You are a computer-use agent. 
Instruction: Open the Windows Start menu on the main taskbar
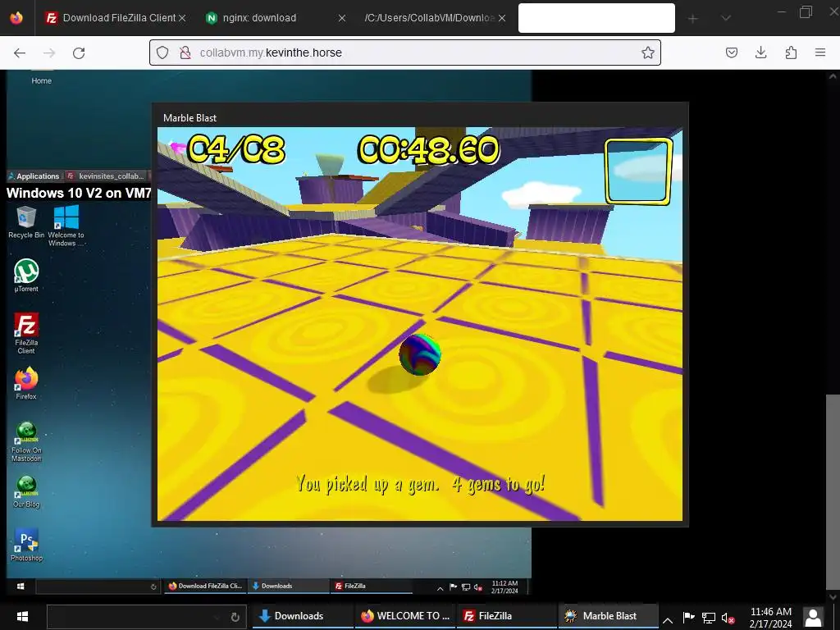point(22,616)
